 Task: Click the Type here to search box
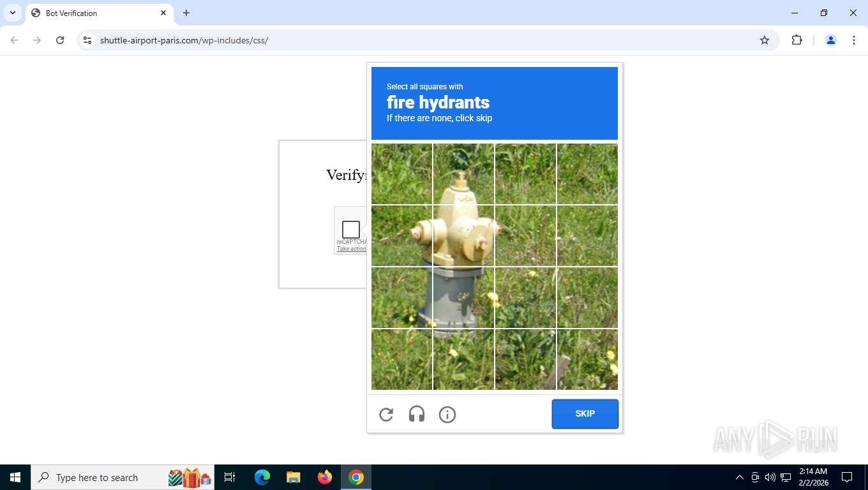(x=123, y=477)
